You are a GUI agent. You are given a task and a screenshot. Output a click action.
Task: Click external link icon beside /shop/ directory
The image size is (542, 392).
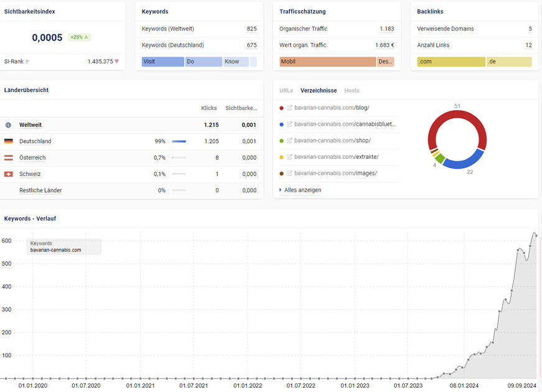289,141
